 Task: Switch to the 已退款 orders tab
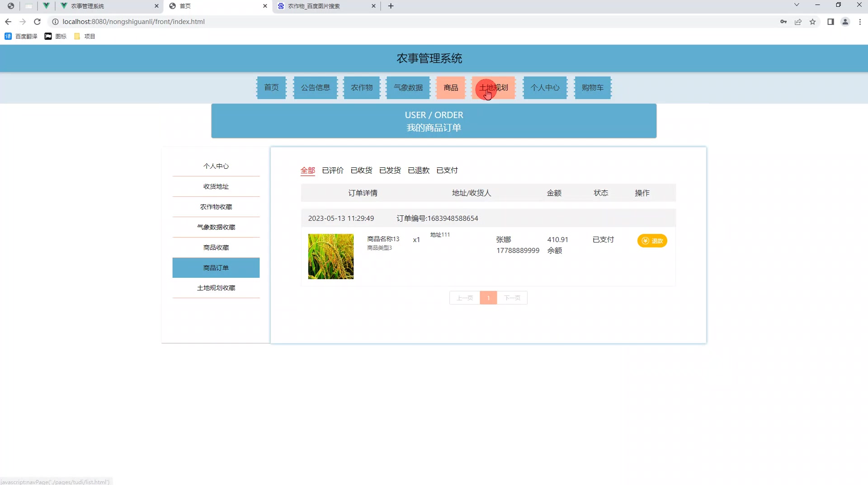[418, 170]
